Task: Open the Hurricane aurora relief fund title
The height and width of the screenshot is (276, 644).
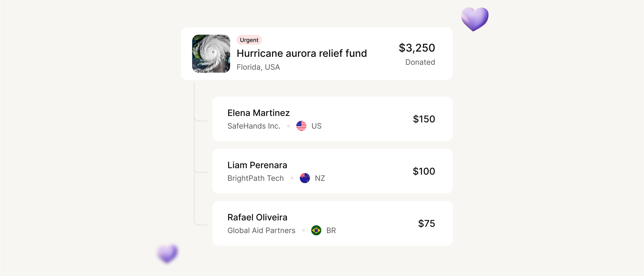Action: click(x=301, y=53)
